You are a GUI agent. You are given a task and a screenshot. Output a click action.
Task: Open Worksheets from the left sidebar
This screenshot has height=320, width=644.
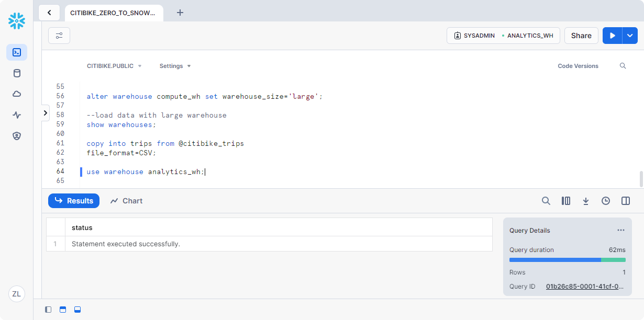tap(17, 52)
